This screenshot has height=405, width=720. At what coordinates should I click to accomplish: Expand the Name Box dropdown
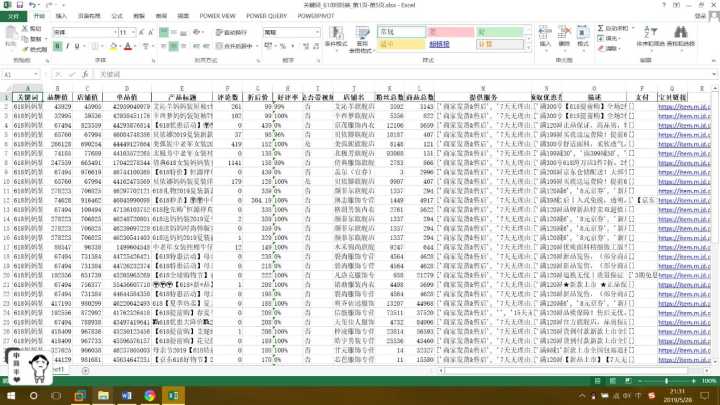pos(36,74)
